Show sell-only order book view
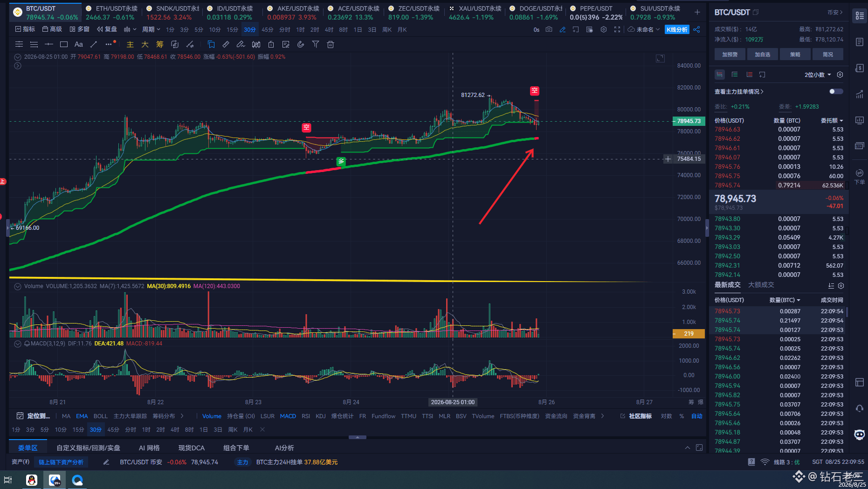This screenshot has width=868, height=489. (x=750, y=75)
